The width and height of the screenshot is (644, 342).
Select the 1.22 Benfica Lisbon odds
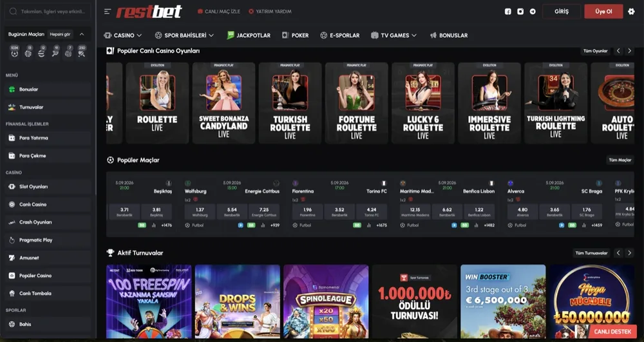click(x=479, y=212)
